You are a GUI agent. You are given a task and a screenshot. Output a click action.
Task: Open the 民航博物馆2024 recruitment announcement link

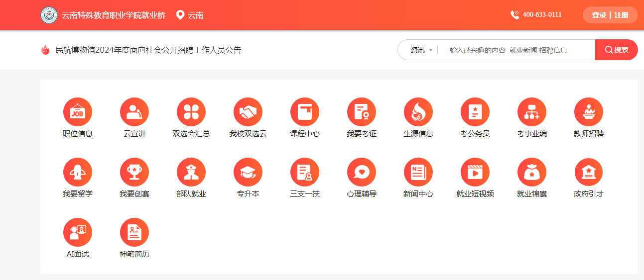coord(148,50)
